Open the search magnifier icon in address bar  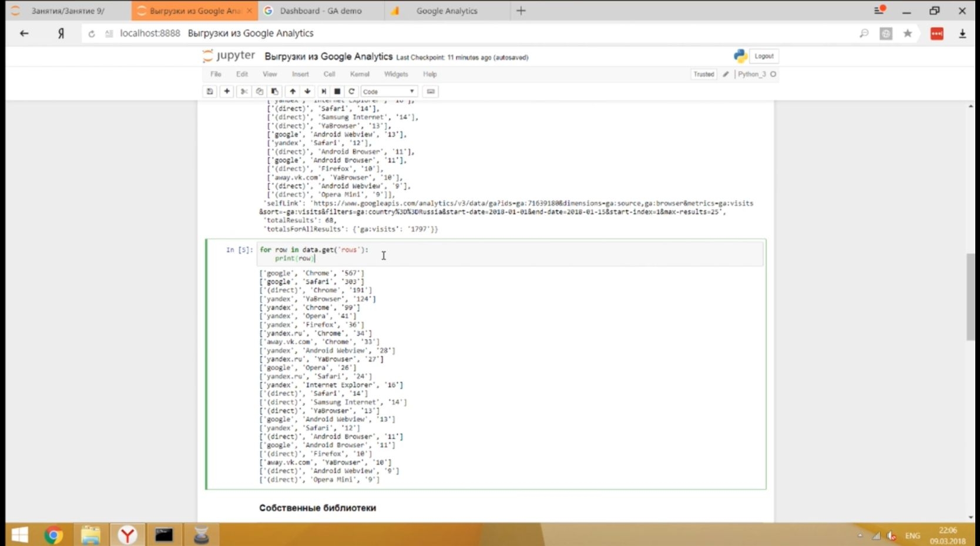coord(864,34)
